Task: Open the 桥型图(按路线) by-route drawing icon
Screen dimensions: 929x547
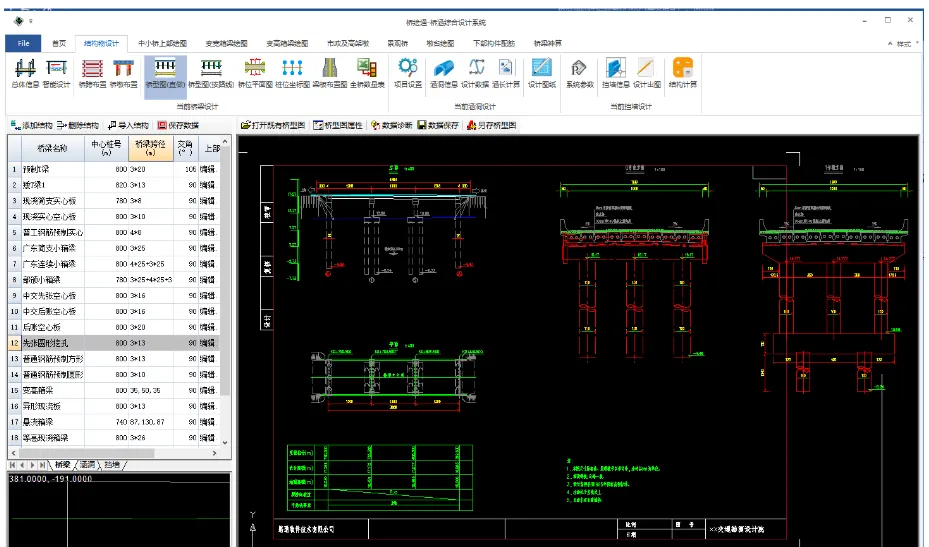Action: pyautogui.click(x=211, y=73)
